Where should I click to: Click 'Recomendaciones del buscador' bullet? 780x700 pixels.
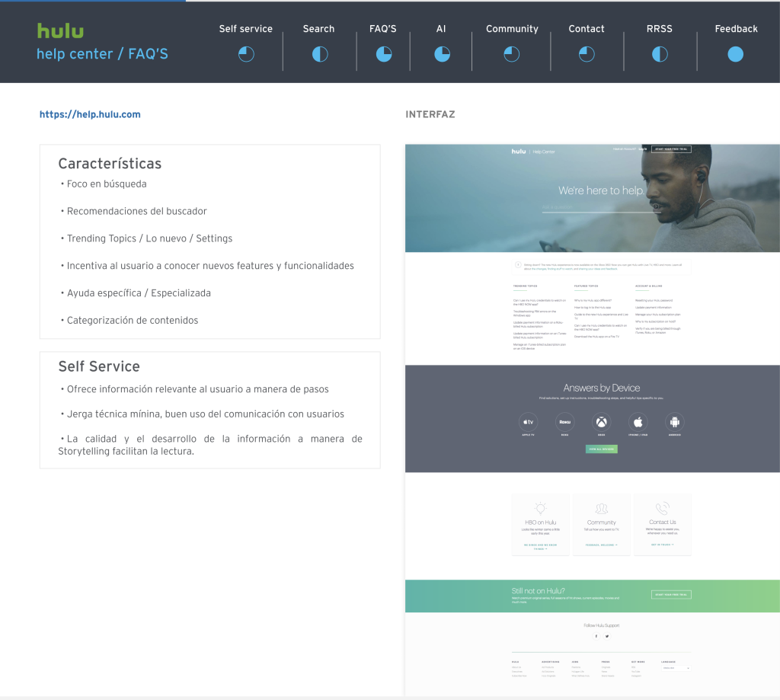136,211
